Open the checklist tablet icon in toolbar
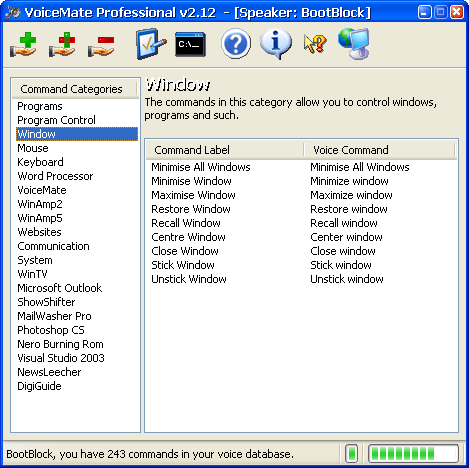This screenshot has width=469, height=468. [x=151, y=44]
